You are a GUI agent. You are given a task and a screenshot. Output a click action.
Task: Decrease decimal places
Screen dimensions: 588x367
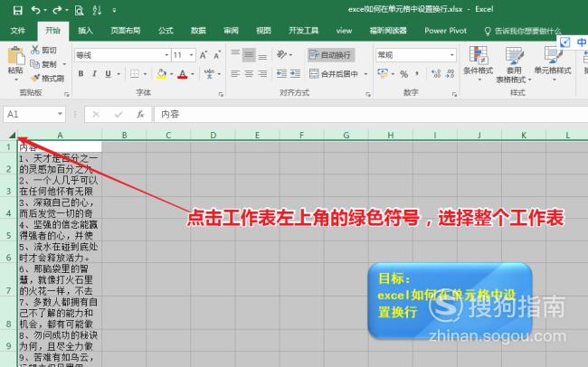(450, 74)
